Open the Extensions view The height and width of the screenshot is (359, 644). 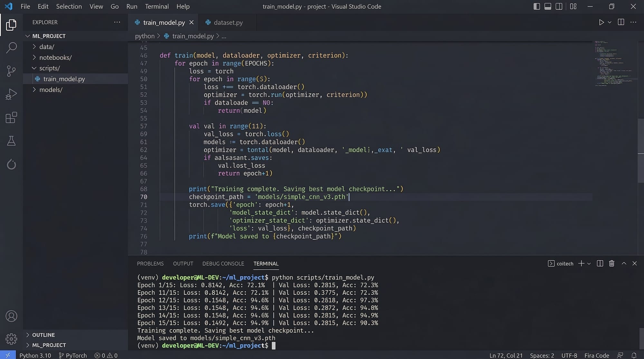(11, 118)
